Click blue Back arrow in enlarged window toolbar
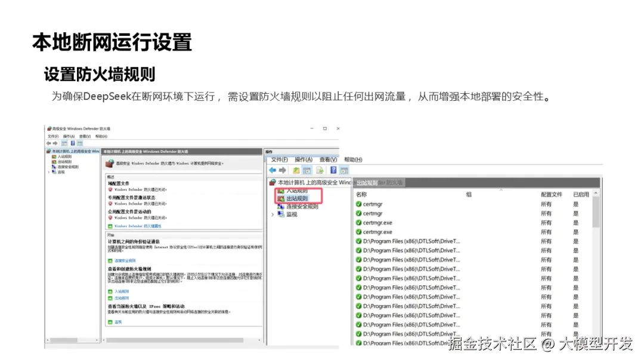Viewport: 644px width, 363px height. click(x=273, y=170)
